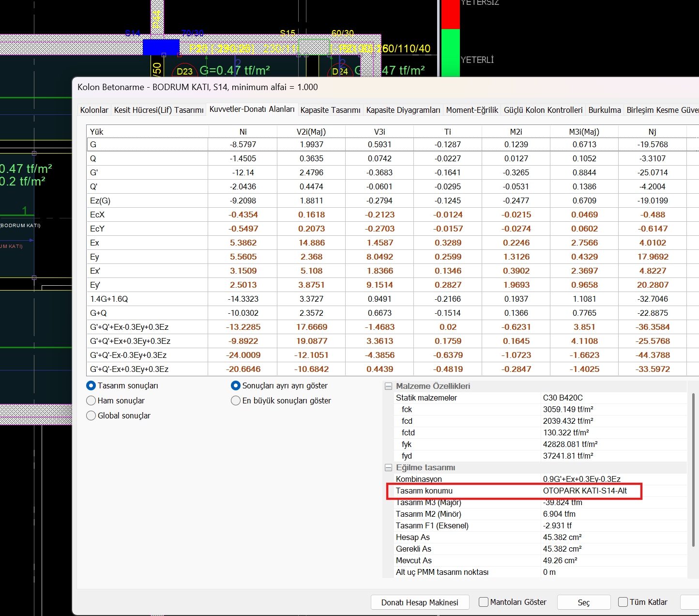The image size is (699, 616).
Task: Select the Kuvvetler-Donatı Alanları tab
Action: click(252, 109)
